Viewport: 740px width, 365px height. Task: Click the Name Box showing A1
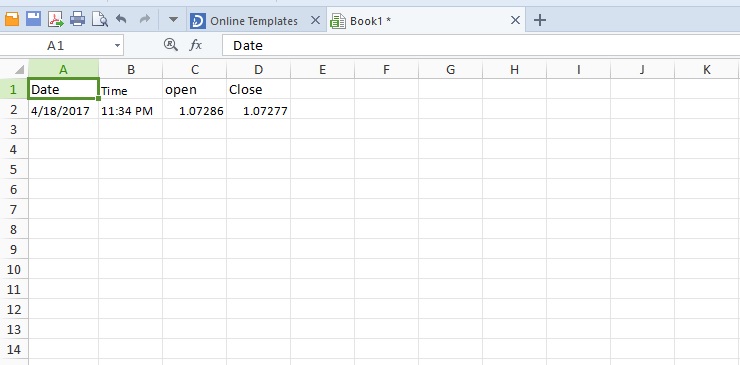pyautogui.click(x=56, y=46)
